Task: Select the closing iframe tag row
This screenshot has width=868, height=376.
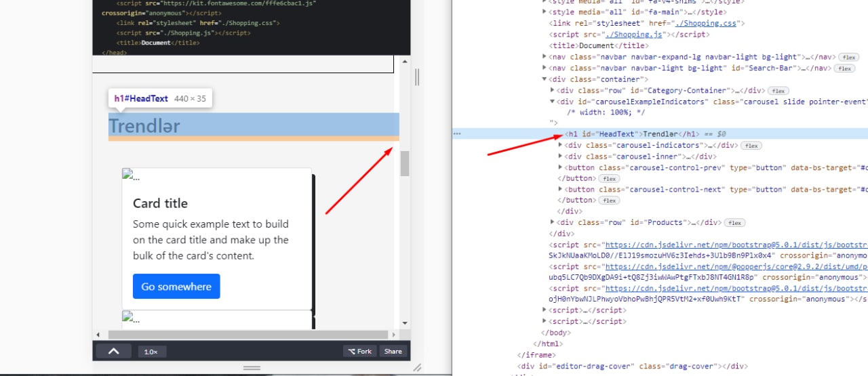Action: click(x=536, y=355)
